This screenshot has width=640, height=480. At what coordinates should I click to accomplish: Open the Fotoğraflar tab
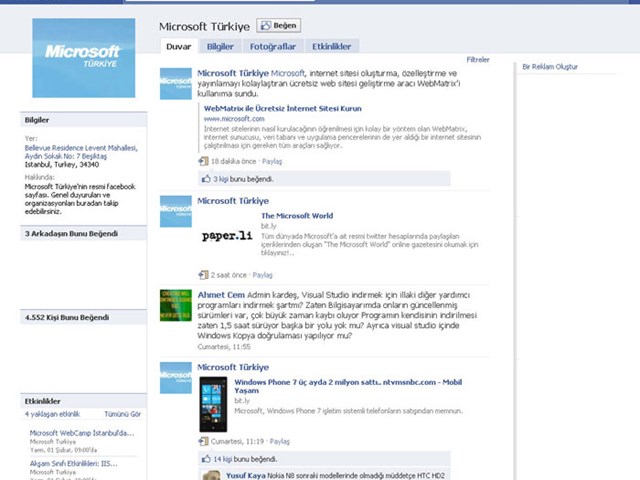(x=271, y=46)
